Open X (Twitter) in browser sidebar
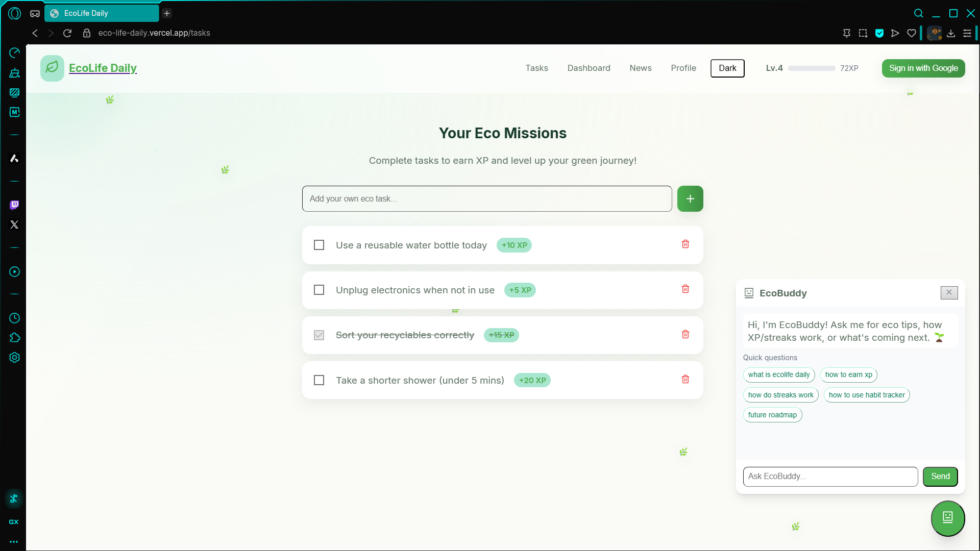This screenshot has width=980, height=551. coord(14,224)
